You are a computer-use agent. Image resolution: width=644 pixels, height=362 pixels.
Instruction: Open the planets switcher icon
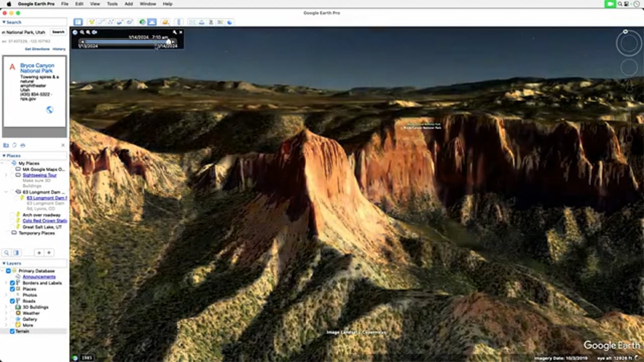click(165, 22)
